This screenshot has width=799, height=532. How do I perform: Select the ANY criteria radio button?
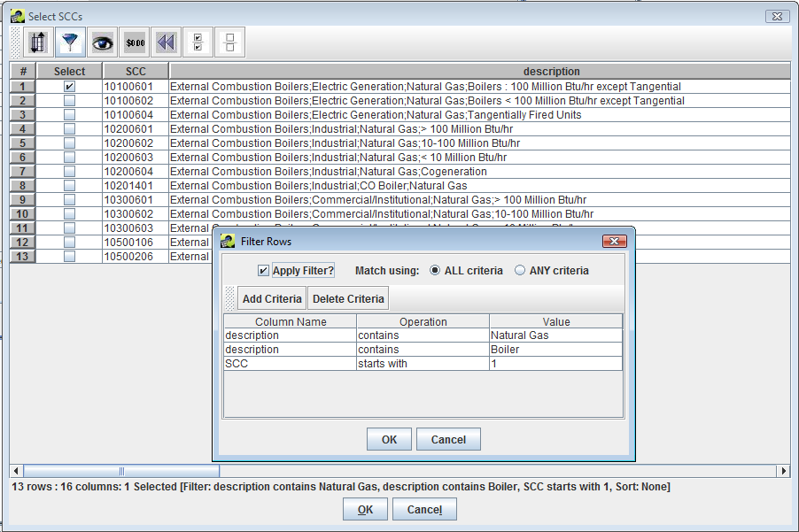520,270
